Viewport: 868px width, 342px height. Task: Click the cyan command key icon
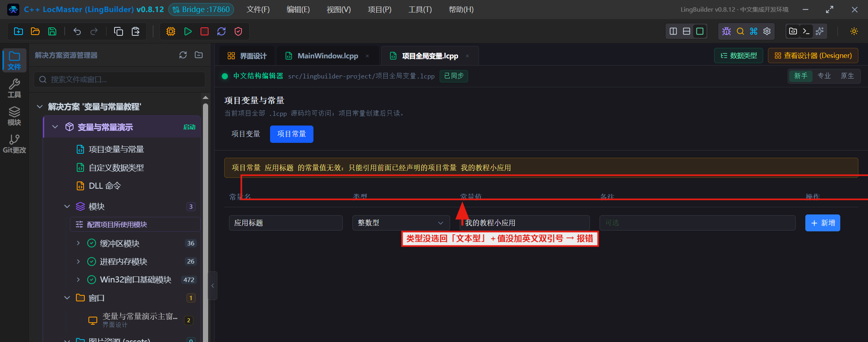pyautogui.click(x=753, y=31)
